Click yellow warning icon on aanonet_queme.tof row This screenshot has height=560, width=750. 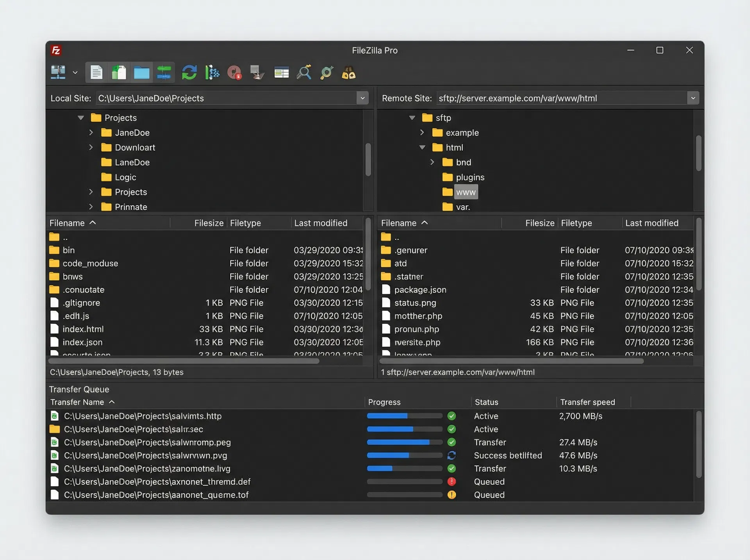click(x=452, y=495)
